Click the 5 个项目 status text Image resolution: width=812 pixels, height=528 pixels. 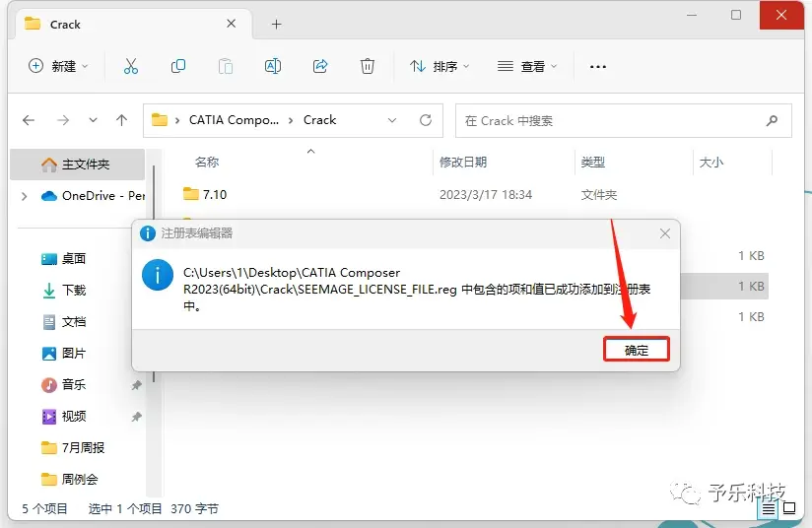click(44, 509)
